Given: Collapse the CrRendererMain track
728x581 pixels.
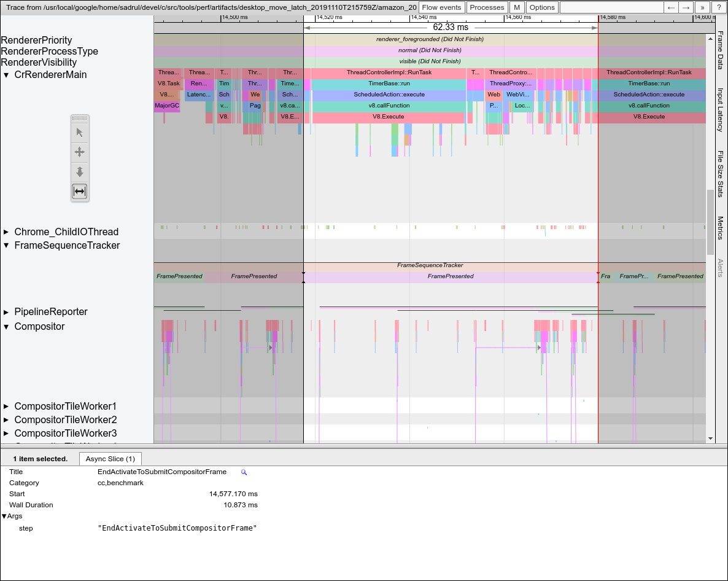Looking at the screenshot, I should coord(6,75).
